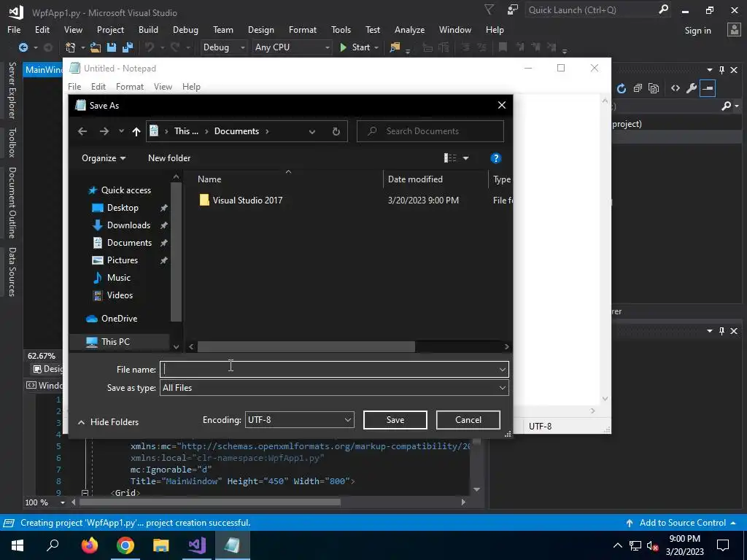
Task: Click the Open File toolbar icon
Action: (96, 47)
